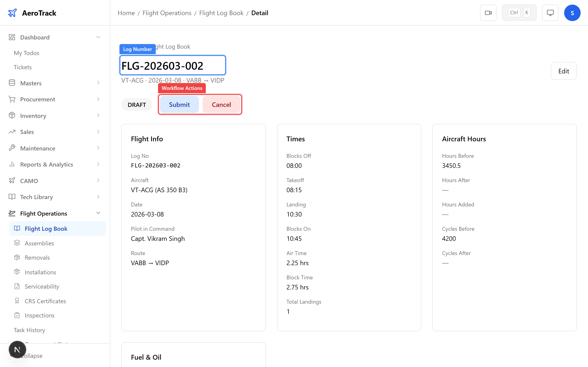Click the screen display icon in header
Viewport: 588px width, 367px height.
pos(550,12)
